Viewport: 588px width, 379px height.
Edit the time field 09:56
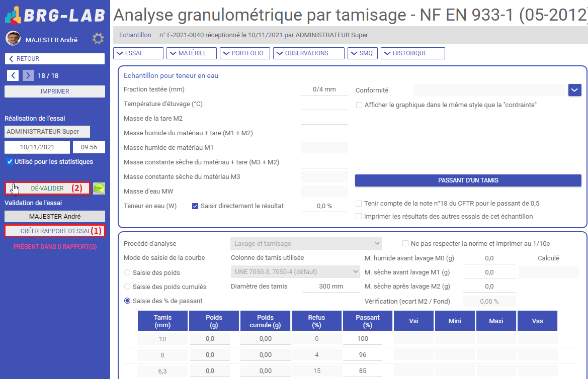(89, 147)
